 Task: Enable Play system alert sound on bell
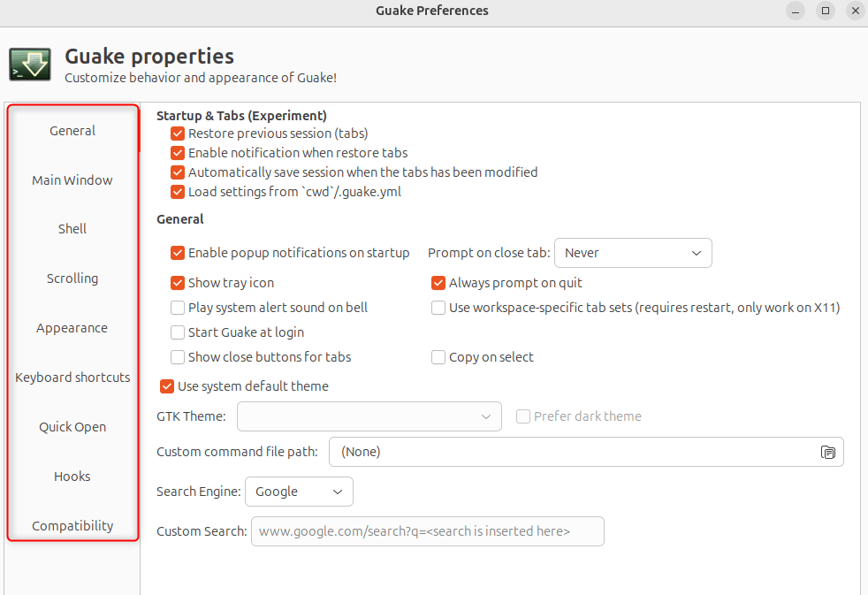pos(178,308)
